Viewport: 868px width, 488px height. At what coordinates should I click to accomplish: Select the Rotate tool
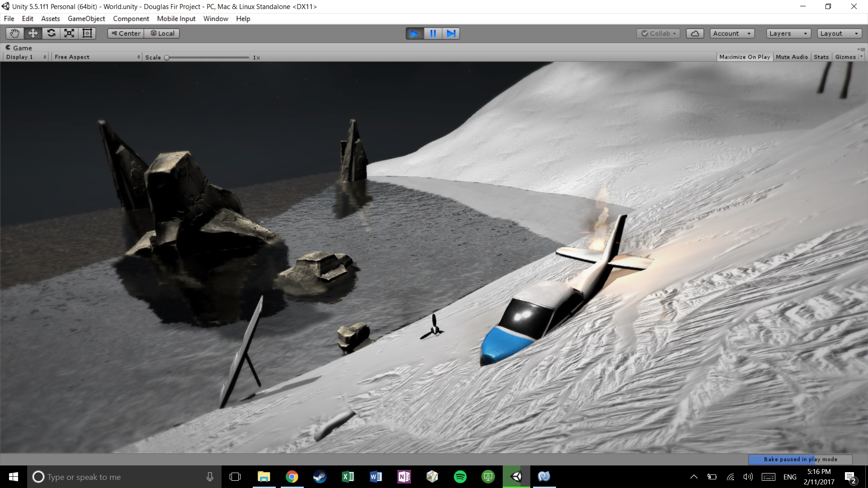(51, 33)
